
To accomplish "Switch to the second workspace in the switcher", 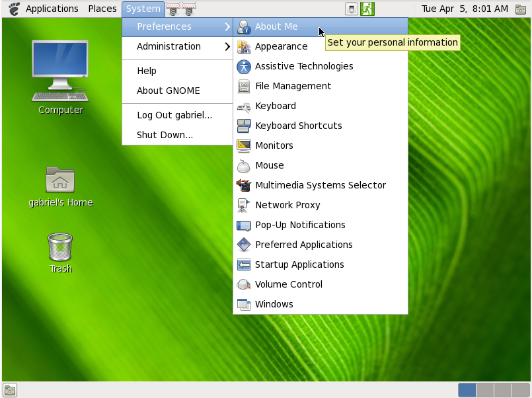I will (485, 390).
